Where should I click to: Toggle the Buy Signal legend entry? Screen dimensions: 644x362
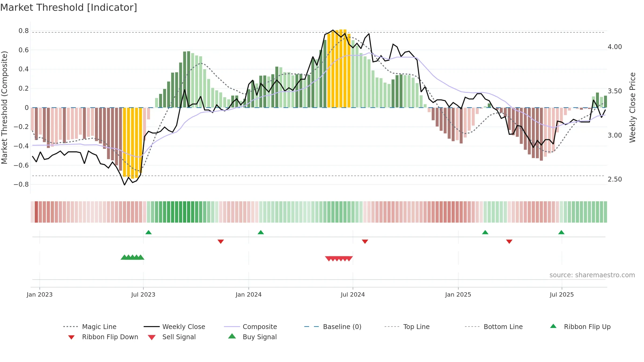[252, 337]
